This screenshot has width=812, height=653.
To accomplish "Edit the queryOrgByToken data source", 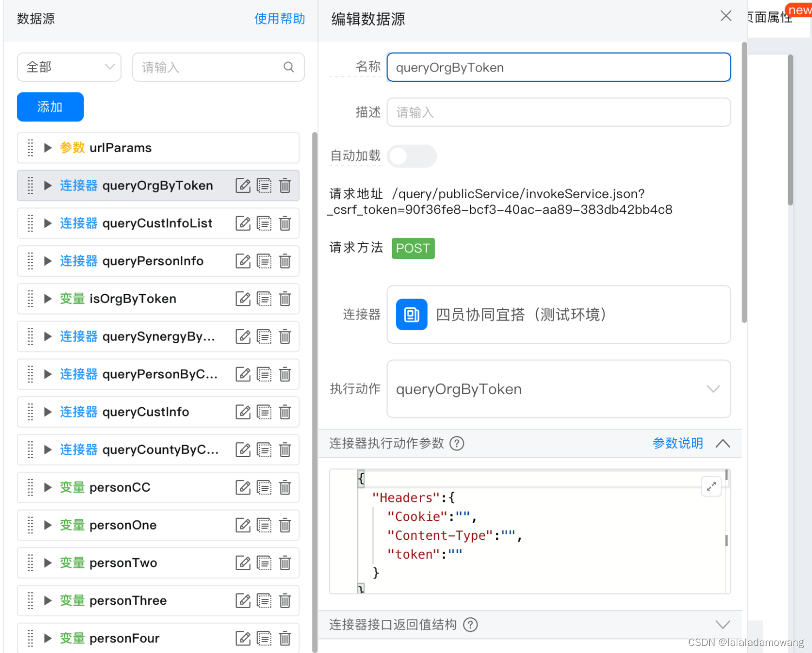I will 243,186.
